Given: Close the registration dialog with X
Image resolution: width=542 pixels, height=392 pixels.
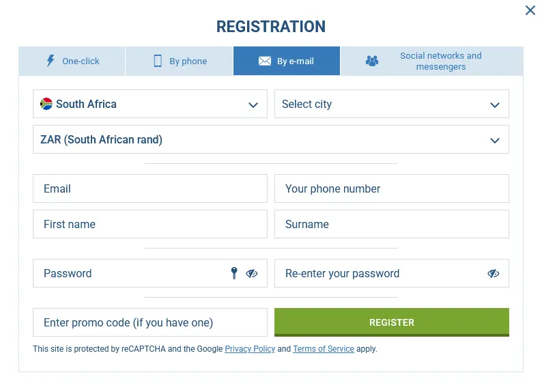Looking at the screenshot, I should [x=530, y=10].
